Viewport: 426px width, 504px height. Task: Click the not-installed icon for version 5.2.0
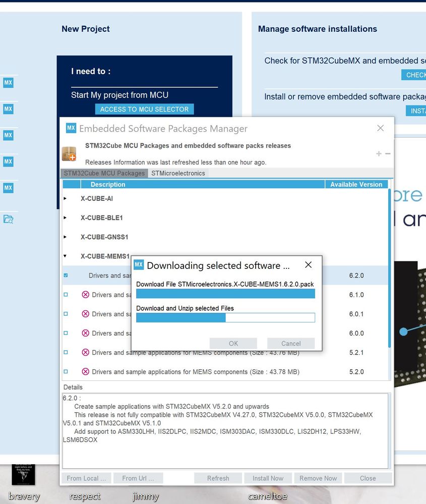(86, 372)
